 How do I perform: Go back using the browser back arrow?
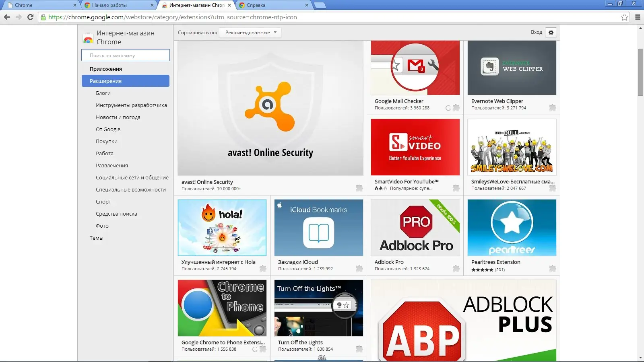(7, 17)
